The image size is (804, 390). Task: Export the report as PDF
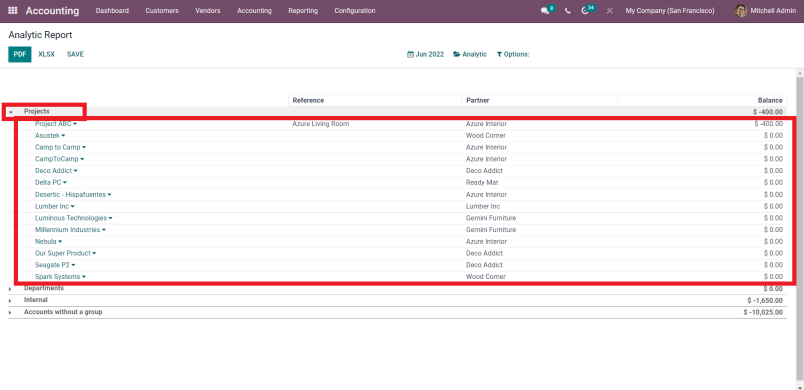pos(19,54)
